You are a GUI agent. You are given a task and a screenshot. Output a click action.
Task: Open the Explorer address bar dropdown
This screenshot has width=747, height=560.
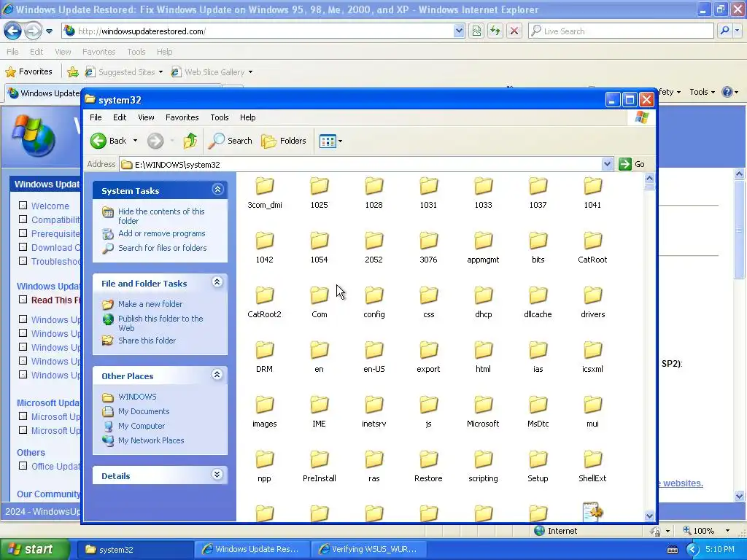[x=607, y=164]
